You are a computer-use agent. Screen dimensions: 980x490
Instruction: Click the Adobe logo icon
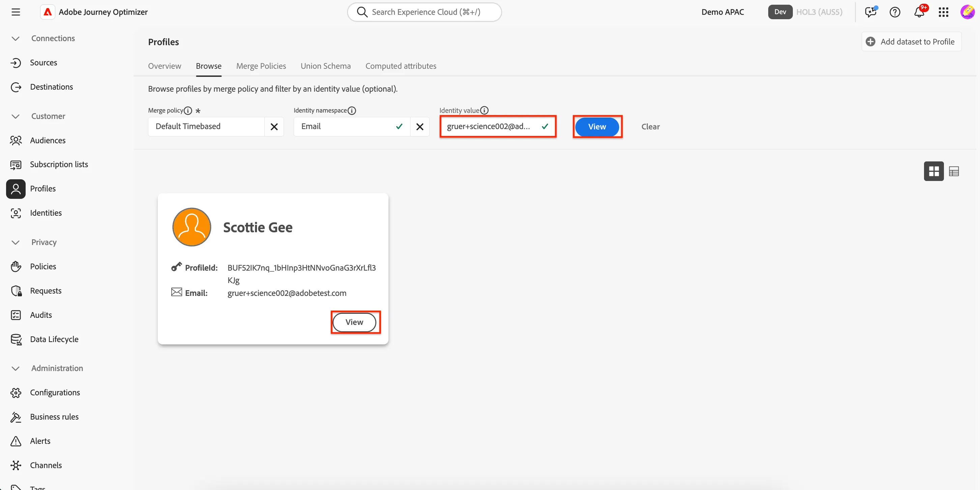click(48, 12)
